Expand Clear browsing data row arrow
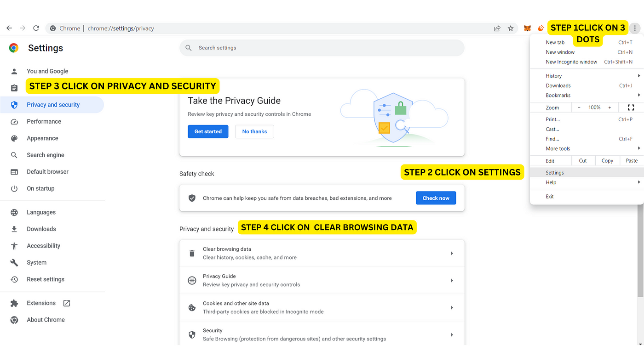The image size is (644, 362). click(x=452, y=254)
